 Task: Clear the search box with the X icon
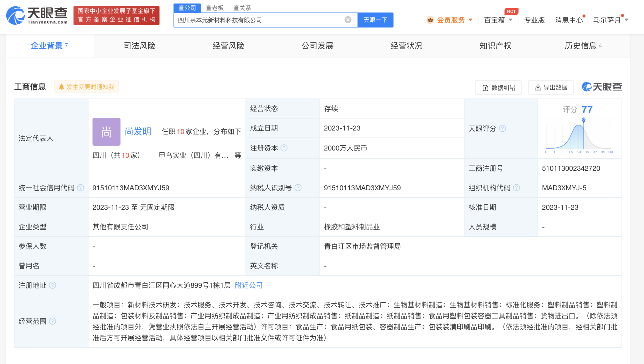[348, 20]
